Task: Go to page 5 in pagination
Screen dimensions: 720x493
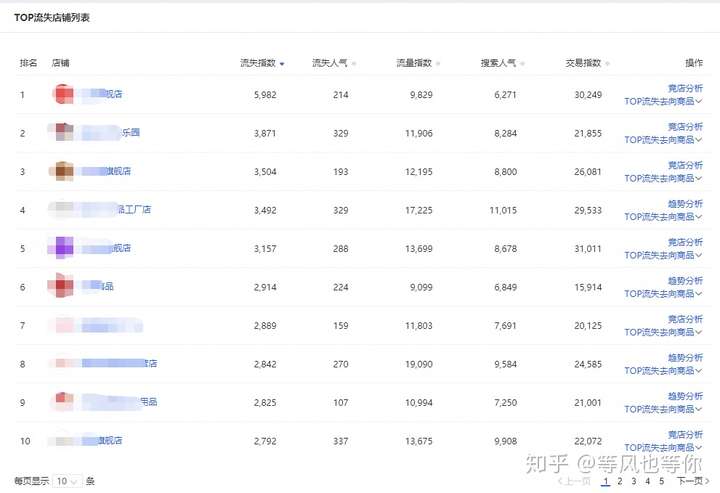Action: pyautogui.click(x=661, y=481)
